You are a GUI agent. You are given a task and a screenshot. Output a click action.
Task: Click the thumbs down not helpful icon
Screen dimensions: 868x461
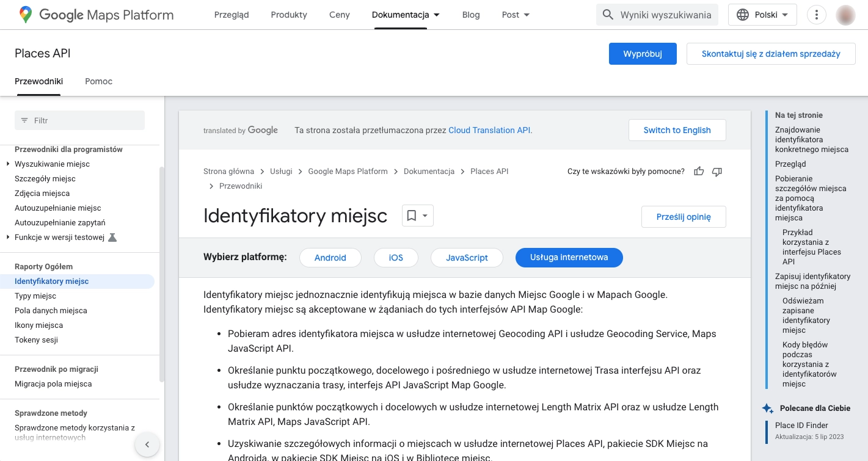pos(717,172)
